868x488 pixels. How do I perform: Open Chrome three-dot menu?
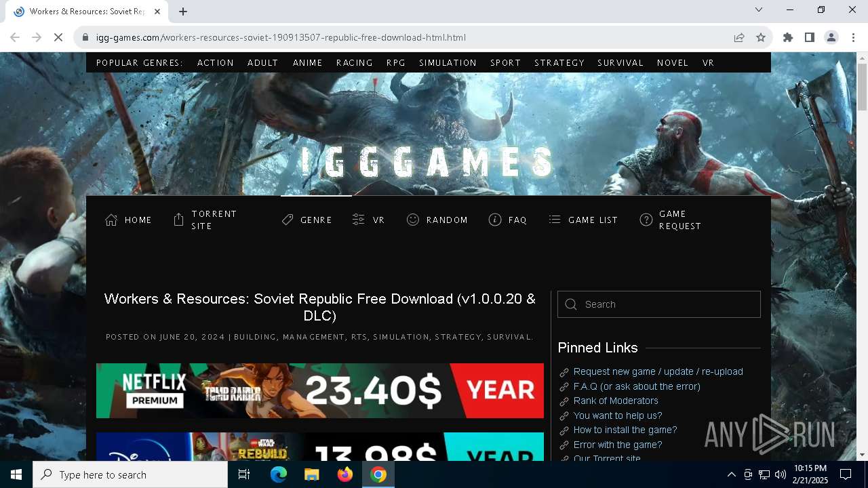point(853,37)
